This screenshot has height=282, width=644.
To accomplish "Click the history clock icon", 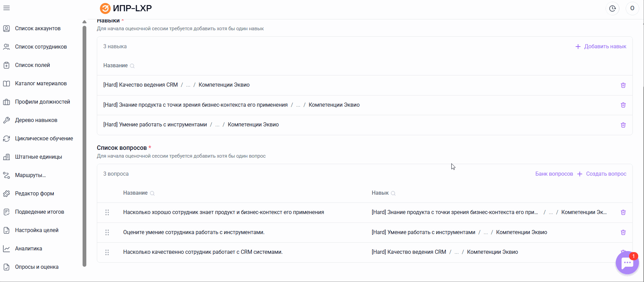I will pos(612,8).
